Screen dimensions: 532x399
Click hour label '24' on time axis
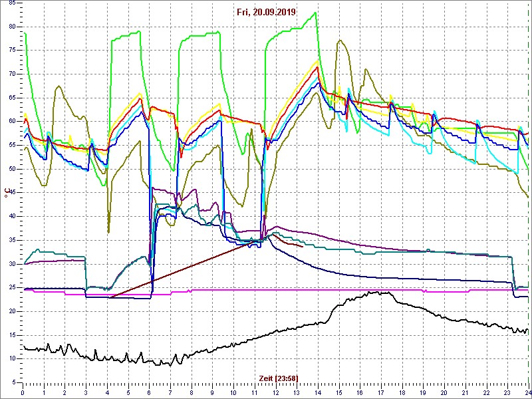coord(528,393)
